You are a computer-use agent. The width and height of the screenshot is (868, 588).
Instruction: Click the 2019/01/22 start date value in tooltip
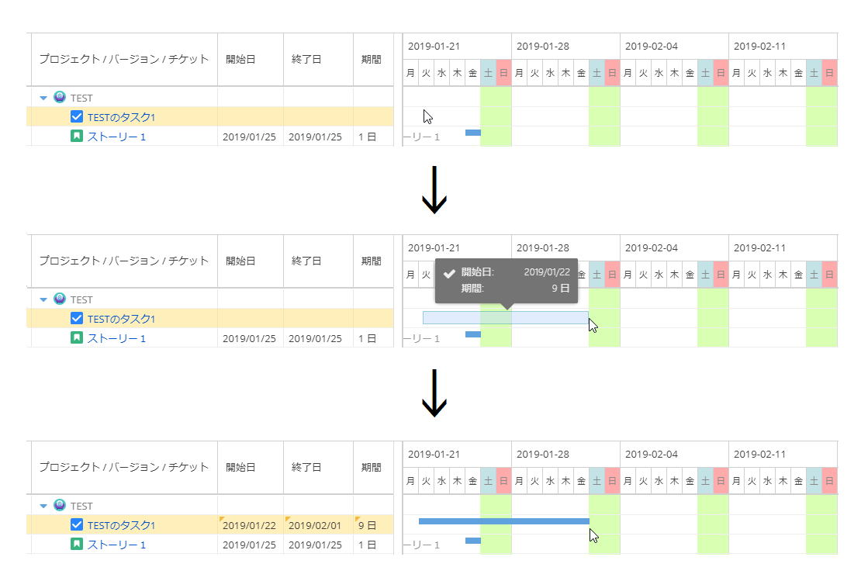(x=547, y=272)
